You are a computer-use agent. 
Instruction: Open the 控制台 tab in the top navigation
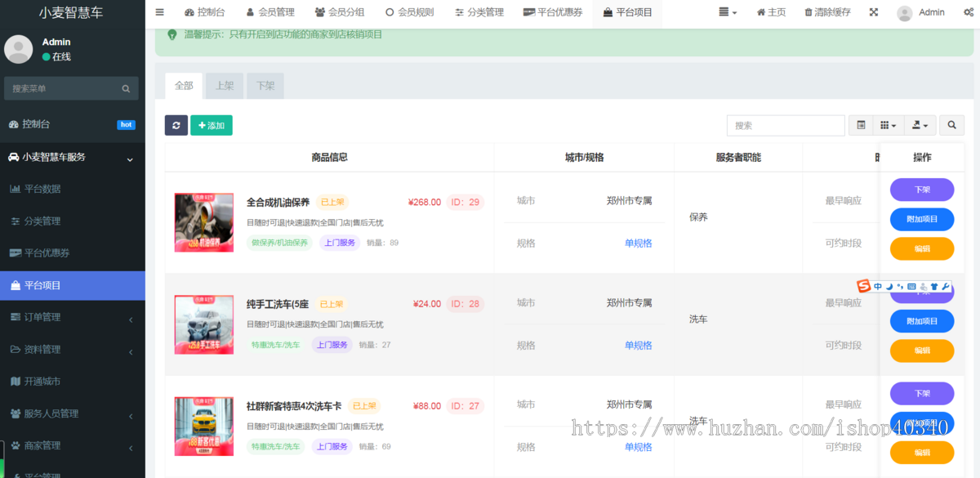click(x=204, y=12)
